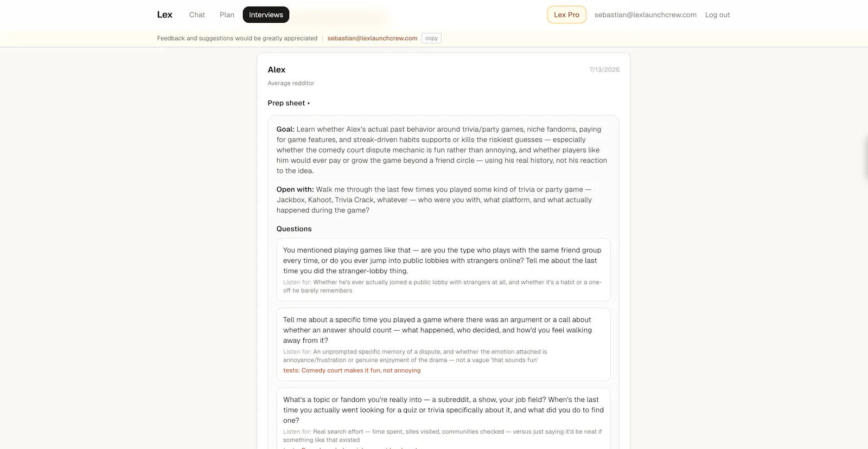Click the Open with paragraph
Image resolution: width=868 pixels, height=449 pixels.
[x=434, y=200]
